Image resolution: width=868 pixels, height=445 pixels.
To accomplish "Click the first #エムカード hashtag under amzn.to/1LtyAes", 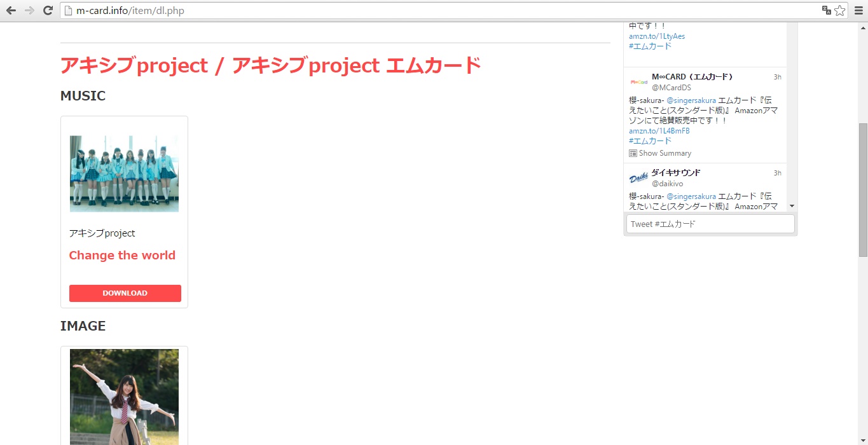I will pyautogui.click(x=650, y=46).
